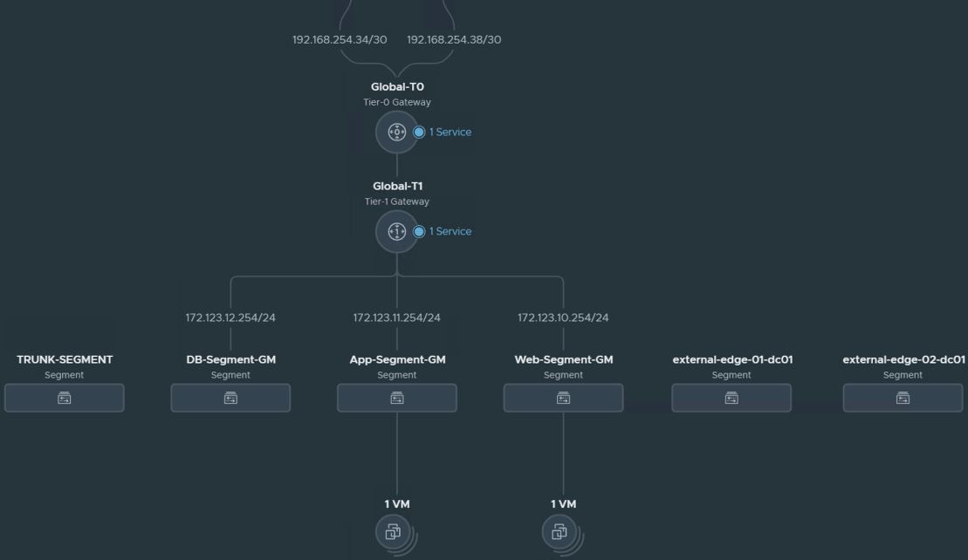The width and height of the screenshot is (968, 560).
Task: Select the App-Segment-GM segment box
Action: pyautogui.click(x=397, y=398)
